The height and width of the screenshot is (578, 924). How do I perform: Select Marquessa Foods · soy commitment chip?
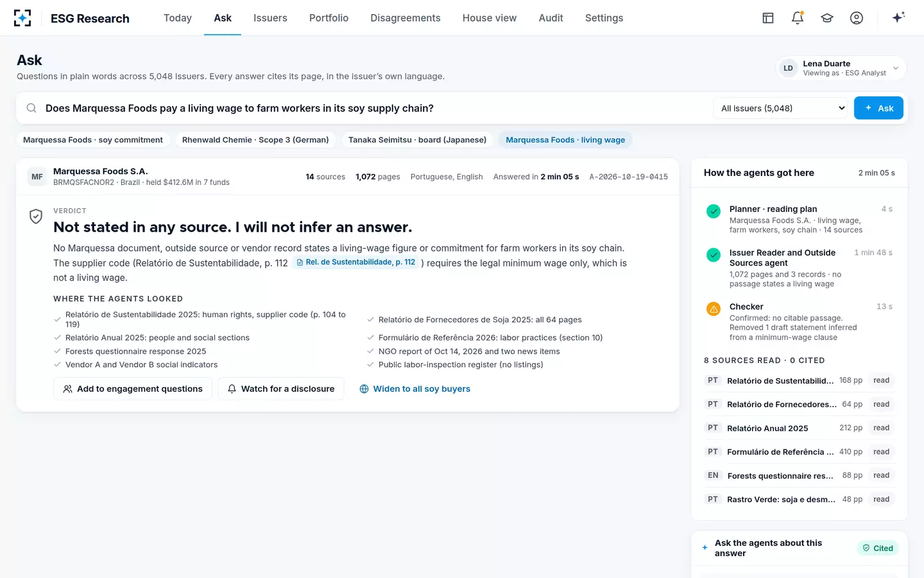click(93, 140)
